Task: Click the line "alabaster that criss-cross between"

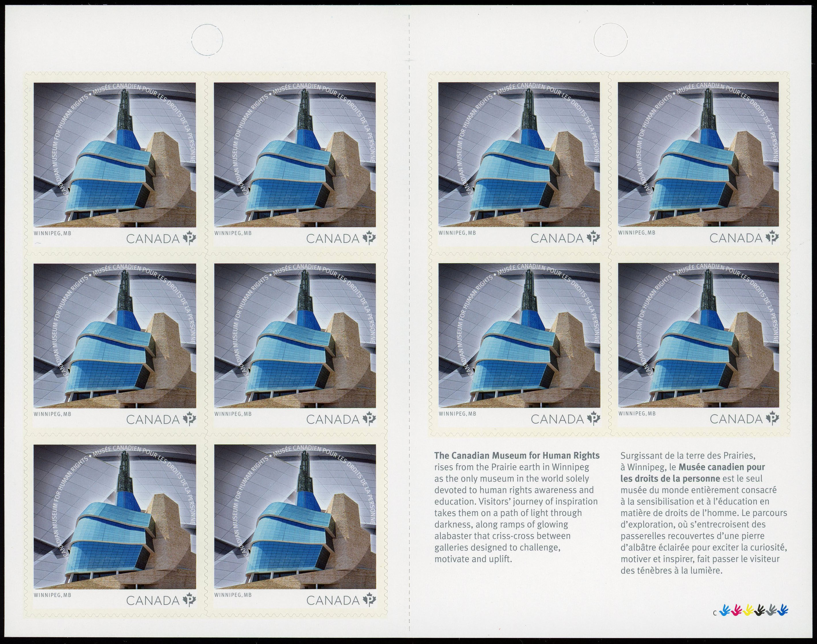Action: point(502,536)
